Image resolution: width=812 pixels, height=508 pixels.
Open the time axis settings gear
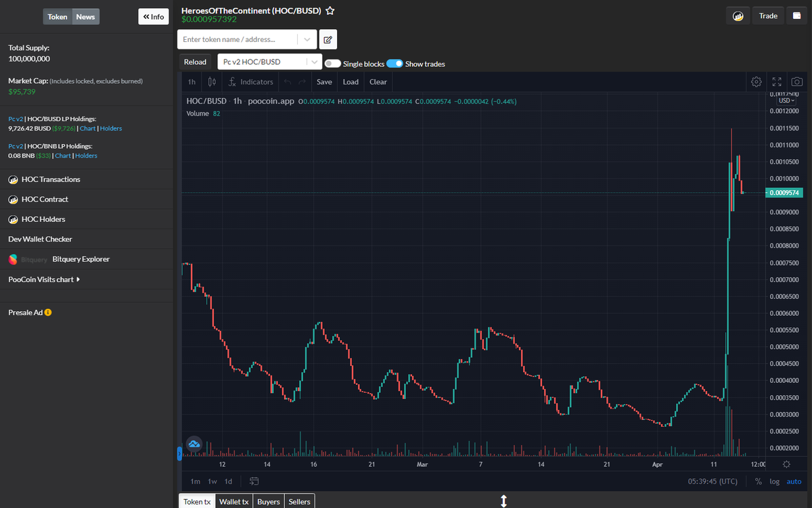(786, 465)
